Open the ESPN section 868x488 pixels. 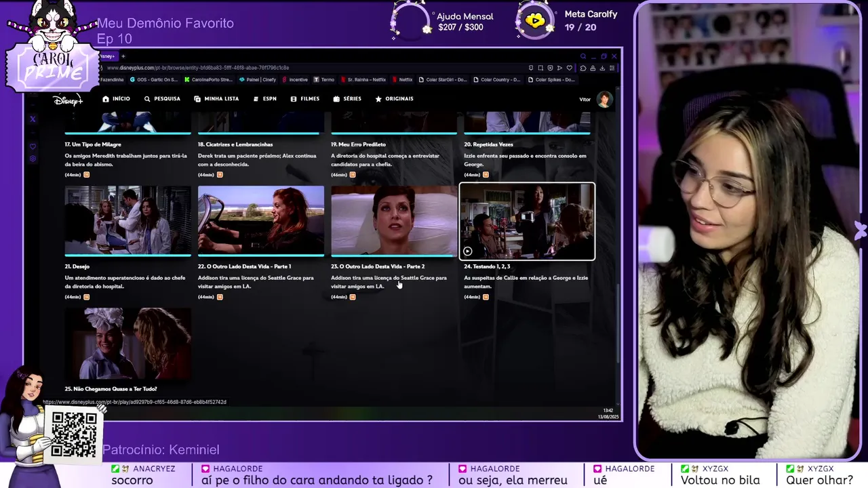coord(264,99)
